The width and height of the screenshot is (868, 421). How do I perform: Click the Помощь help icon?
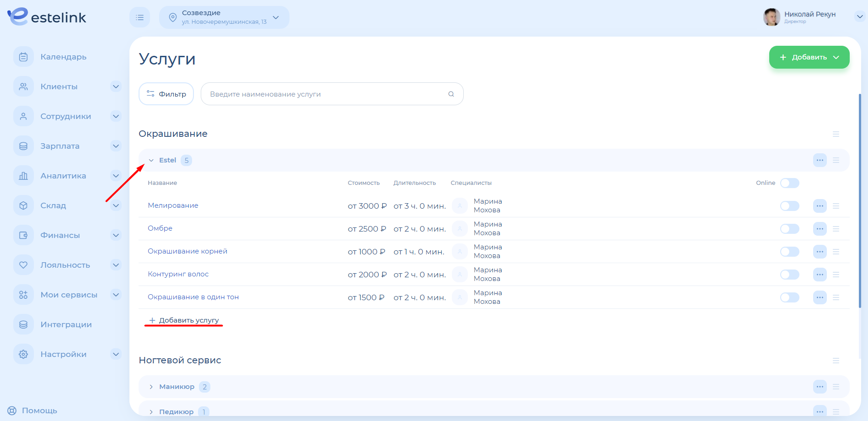click(x=12, y=410)
